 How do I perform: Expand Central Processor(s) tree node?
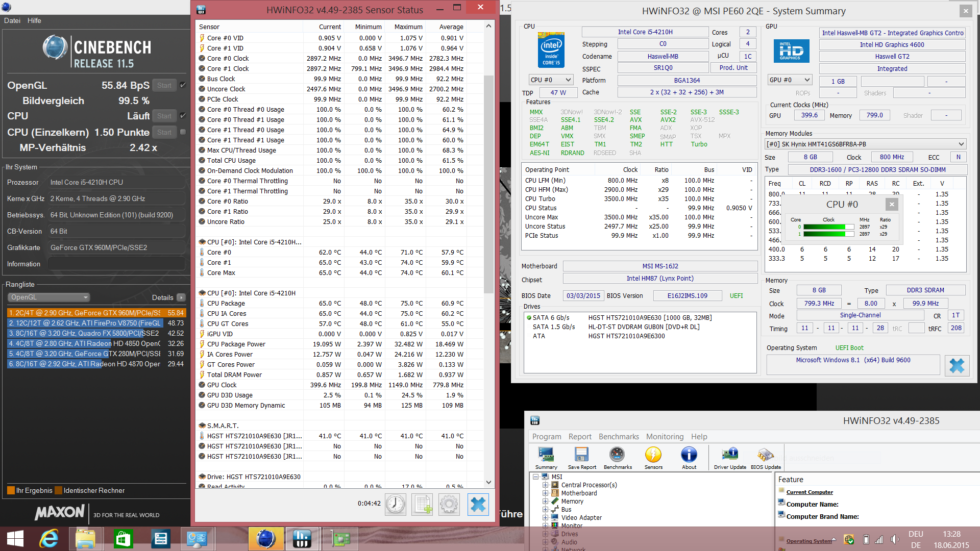click(545, 485)
